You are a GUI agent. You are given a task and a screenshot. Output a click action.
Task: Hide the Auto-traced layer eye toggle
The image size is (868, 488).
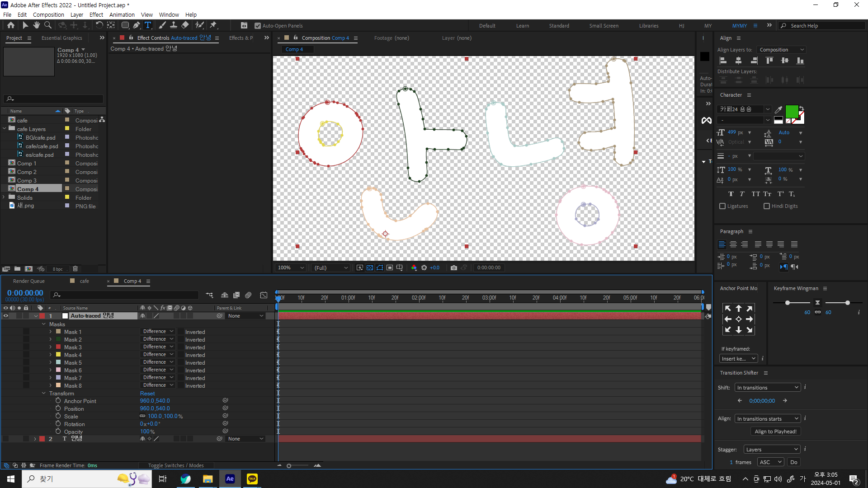coord(6,316)
